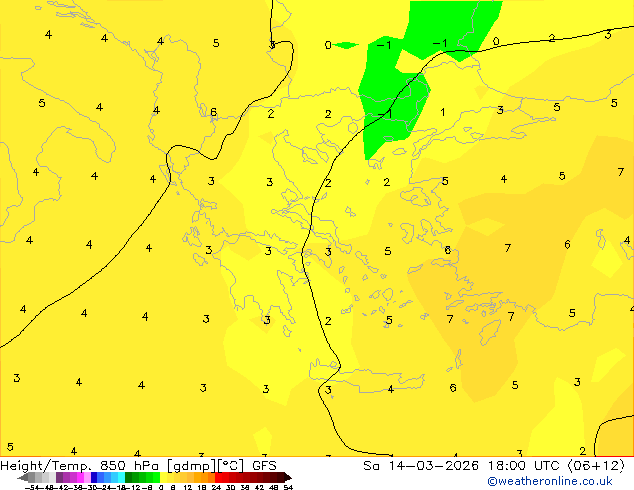Click the dark right arrow end of colorbar
Image resolution: width=634 pixels, height=490 pixels.
pos(288,477)
